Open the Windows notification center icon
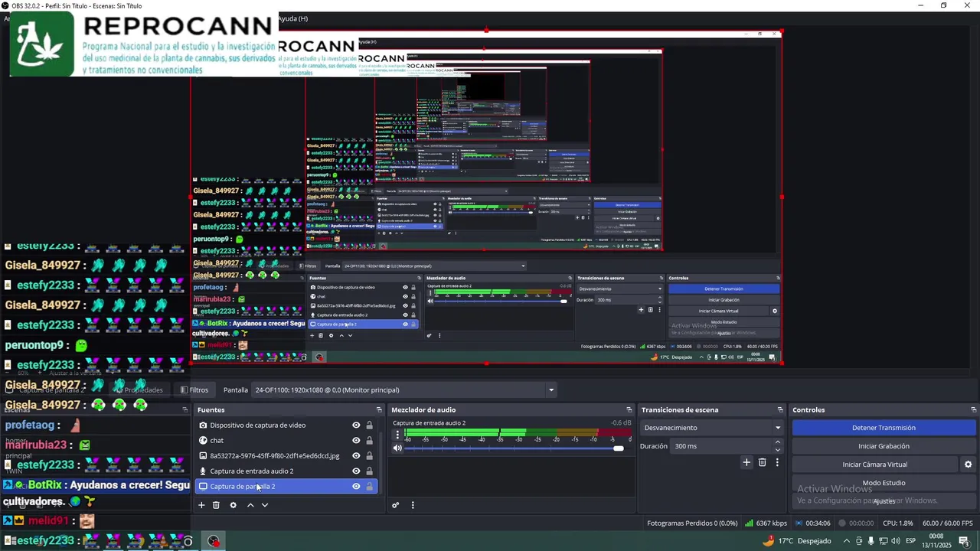This screenshot has width=980, height=551. (964, 541)
